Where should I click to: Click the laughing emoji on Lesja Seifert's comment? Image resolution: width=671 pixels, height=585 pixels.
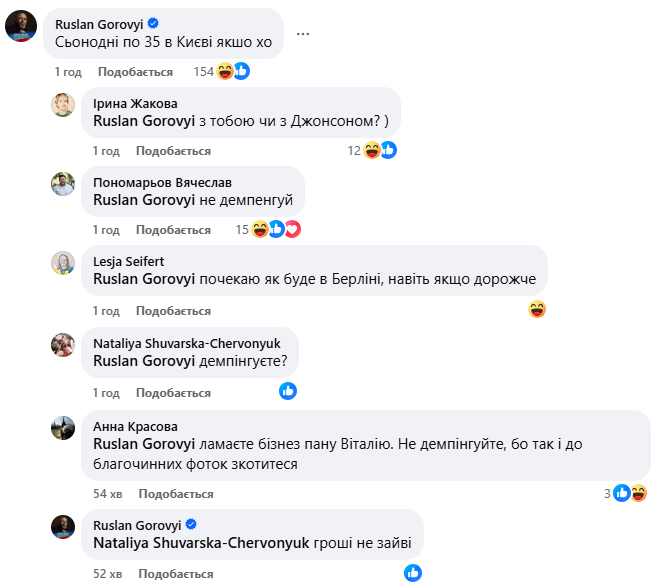[537, 309]
